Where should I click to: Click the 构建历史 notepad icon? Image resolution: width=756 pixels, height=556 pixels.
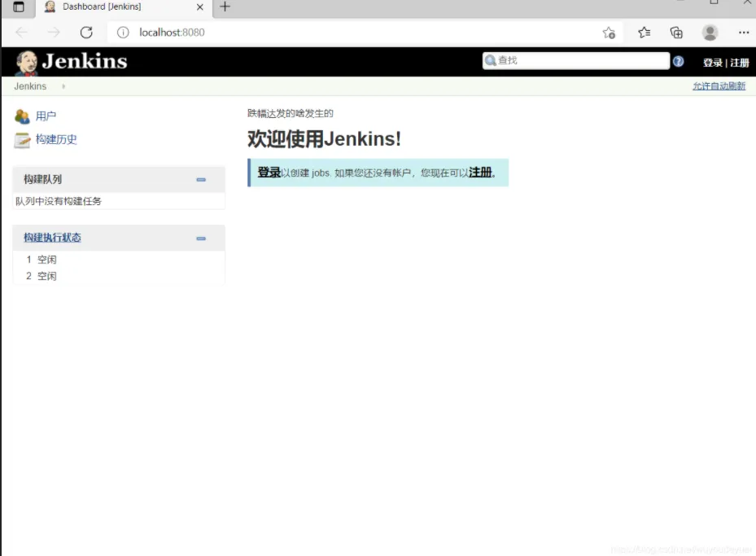pyautogui.click(x=22, y=140)
